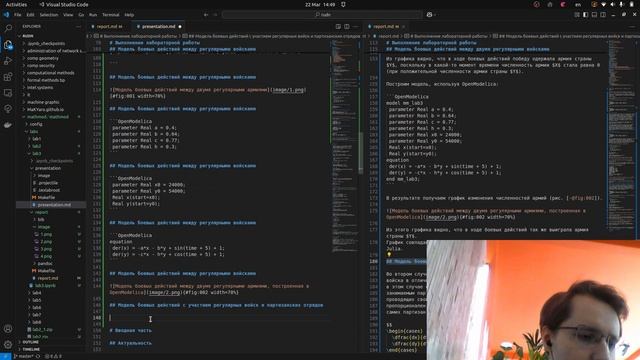Click the image/2.png link in presentation.md
The width and height of the screenshot is (640, 360).
tap(165, 292)
